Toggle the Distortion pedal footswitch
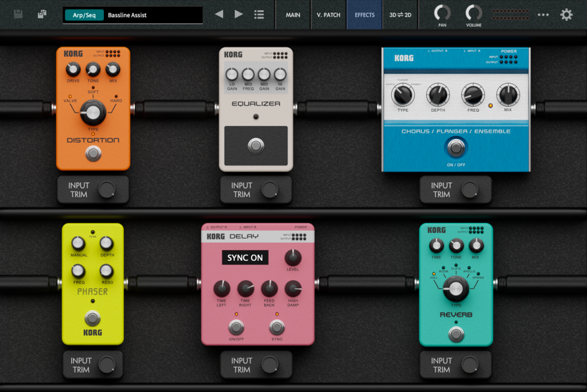Viewport: 587px width, 392px height. pyautogui.click(x=93, y=153)
